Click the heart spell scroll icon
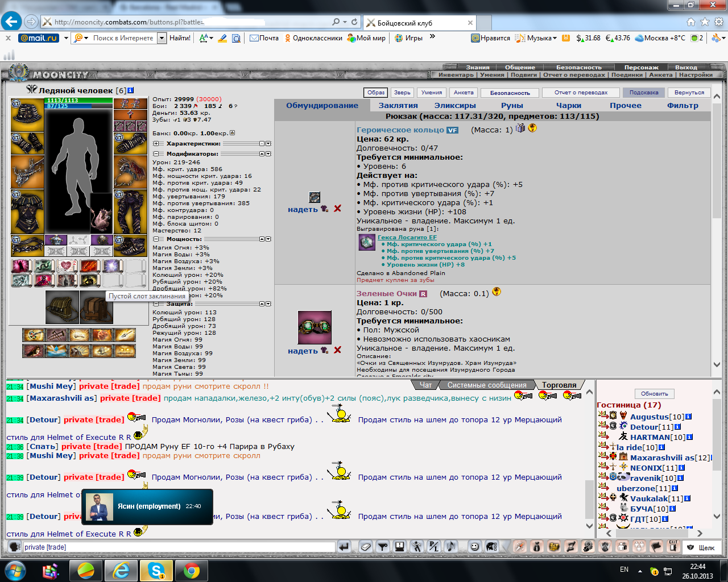 tap(67, 266)
